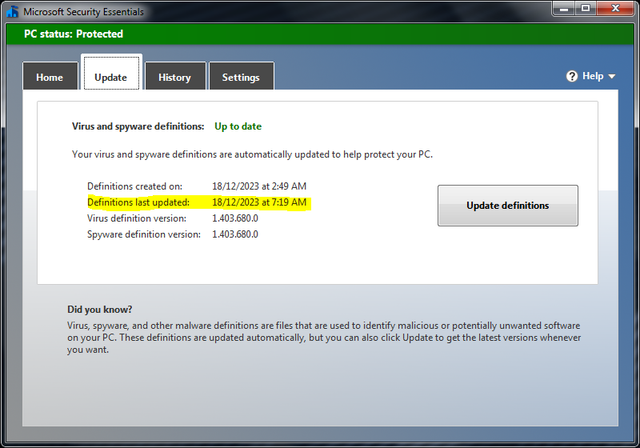This screenshot has height=448, width=640.
Task: Click the window title 'Microsoft Security Essentials'
Action: click(83, 12)
